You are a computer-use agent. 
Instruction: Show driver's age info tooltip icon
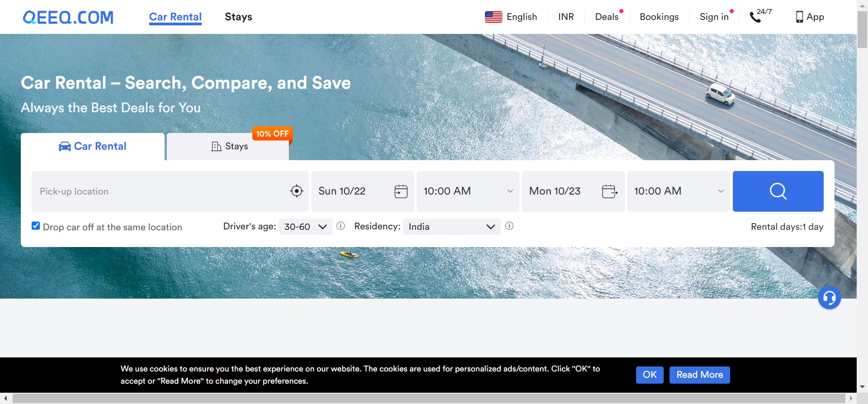click(x=341, y=226)
